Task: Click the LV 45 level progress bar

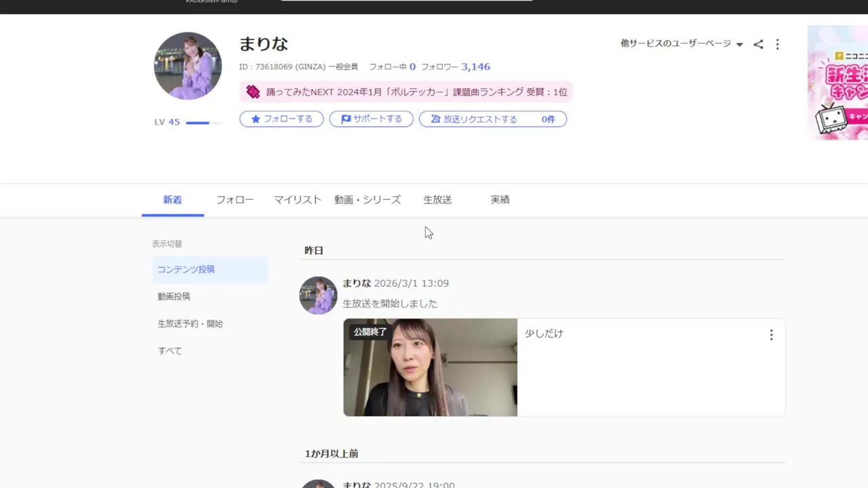Action: pyautogui.click(x=203, y=123)
